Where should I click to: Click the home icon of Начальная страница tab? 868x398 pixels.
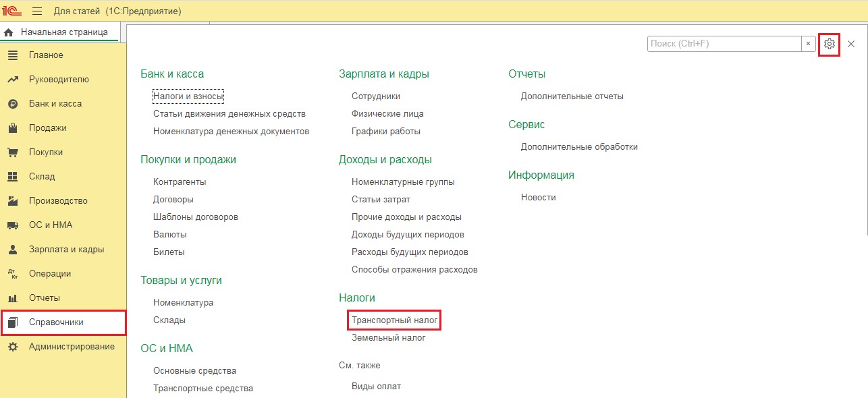click(x=9, y=32)
